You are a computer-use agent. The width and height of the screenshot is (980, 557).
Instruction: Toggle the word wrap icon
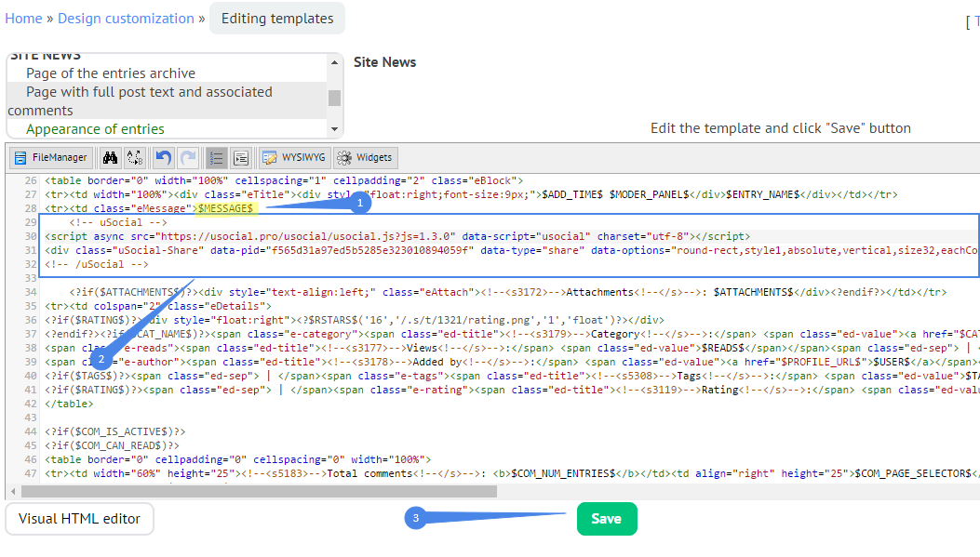click(x=241, y=158)
